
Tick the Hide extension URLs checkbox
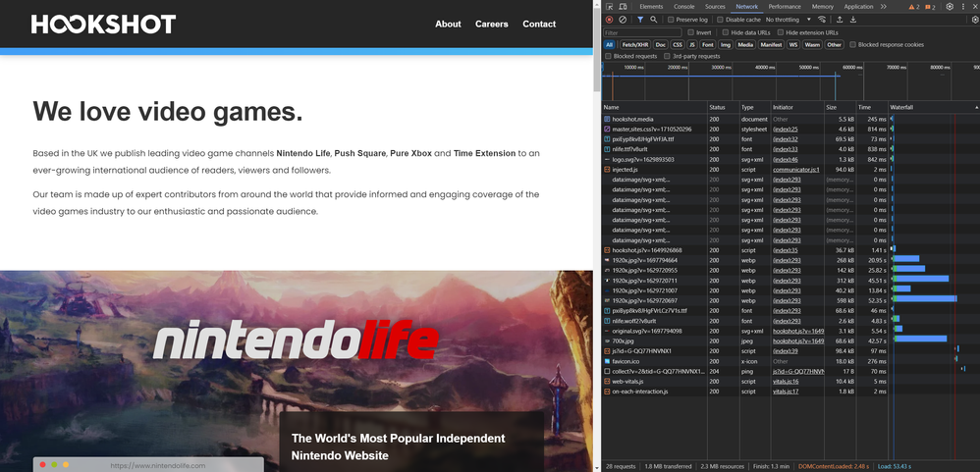point(781,32)
